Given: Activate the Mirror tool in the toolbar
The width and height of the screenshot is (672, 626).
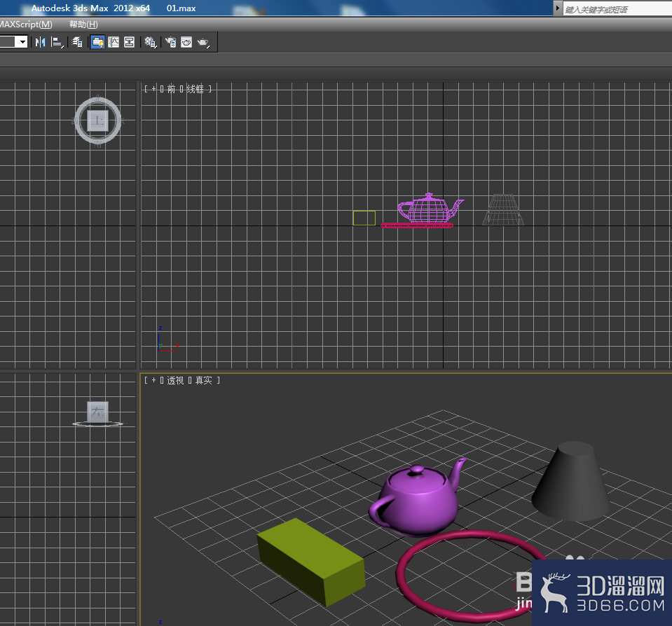Looking at the screenshot, I should 39,42.
